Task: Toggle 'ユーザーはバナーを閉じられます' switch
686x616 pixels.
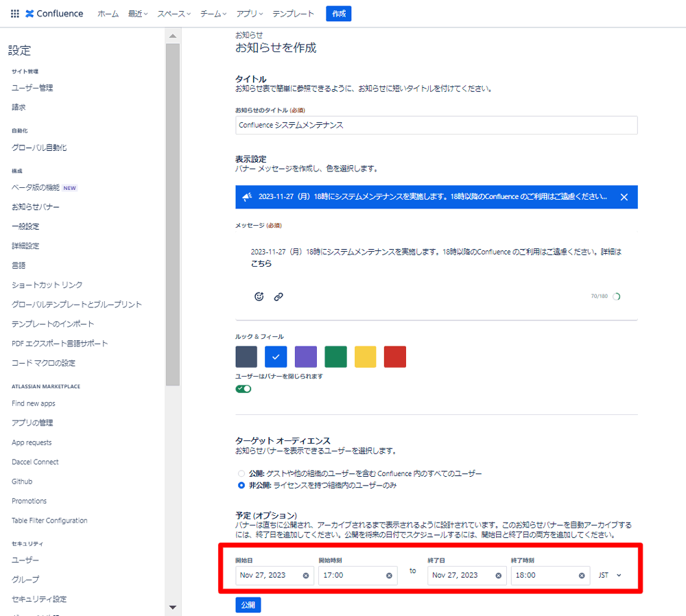Action: pyautogui.click(x=244, y=389)
